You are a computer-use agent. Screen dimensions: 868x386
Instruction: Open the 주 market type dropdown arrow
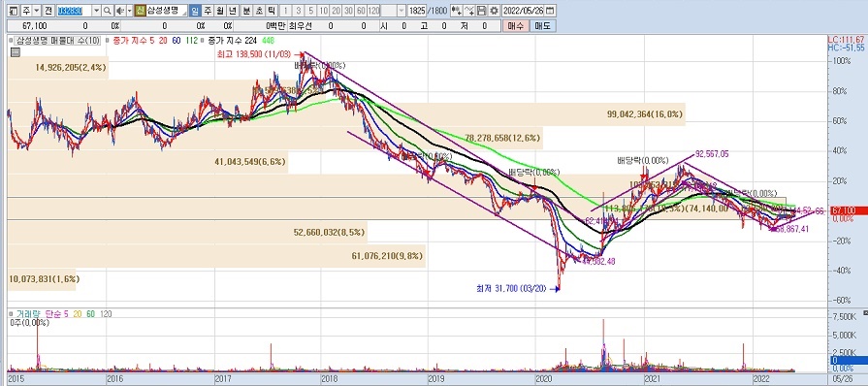click(37, 11)
